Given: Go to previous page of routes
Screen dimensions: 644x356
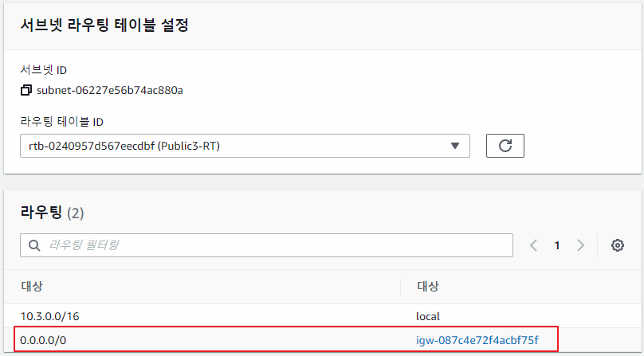Looking at the screenshot, I should coord(533,245).
